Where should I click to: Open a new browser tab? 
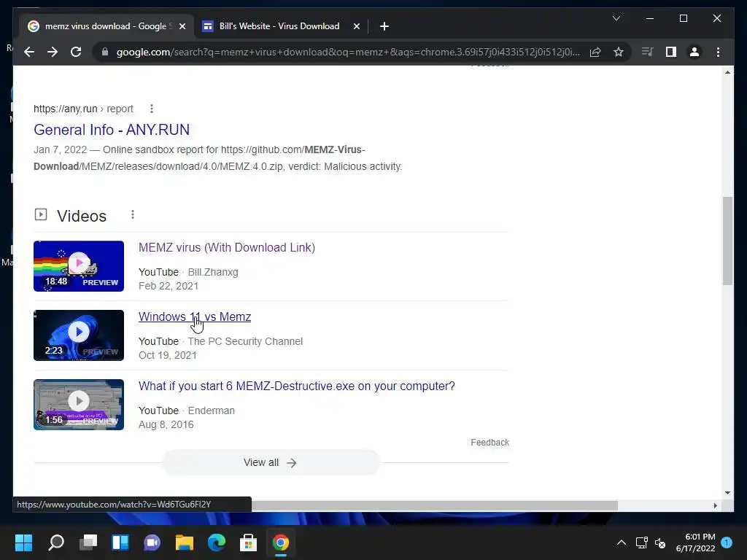pyautogui.click(x=384, y=26)
